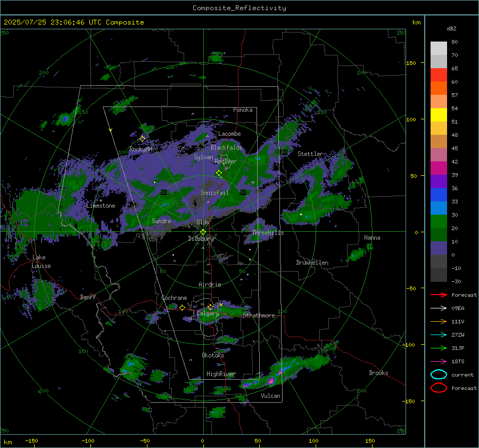Select the Brooks label
This screenshot has height=448, width=479.
(x=378, y=373)
